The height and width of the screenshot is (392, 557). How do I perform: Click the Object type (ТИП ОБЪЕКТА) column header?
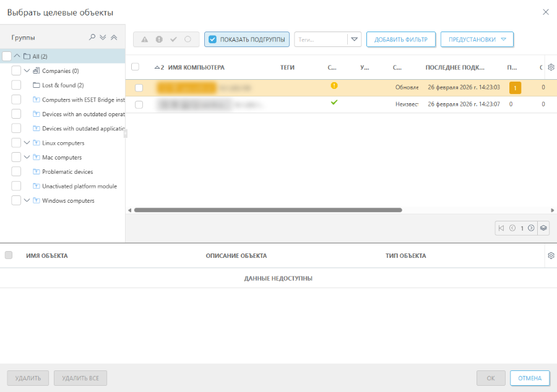click(405, 256)
